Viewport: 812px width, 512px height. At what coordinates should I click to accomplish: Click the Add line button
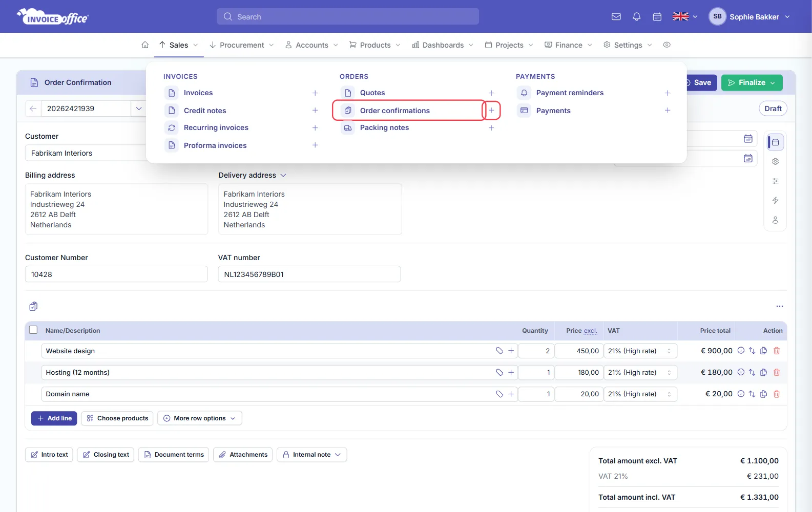click(54, 418)
